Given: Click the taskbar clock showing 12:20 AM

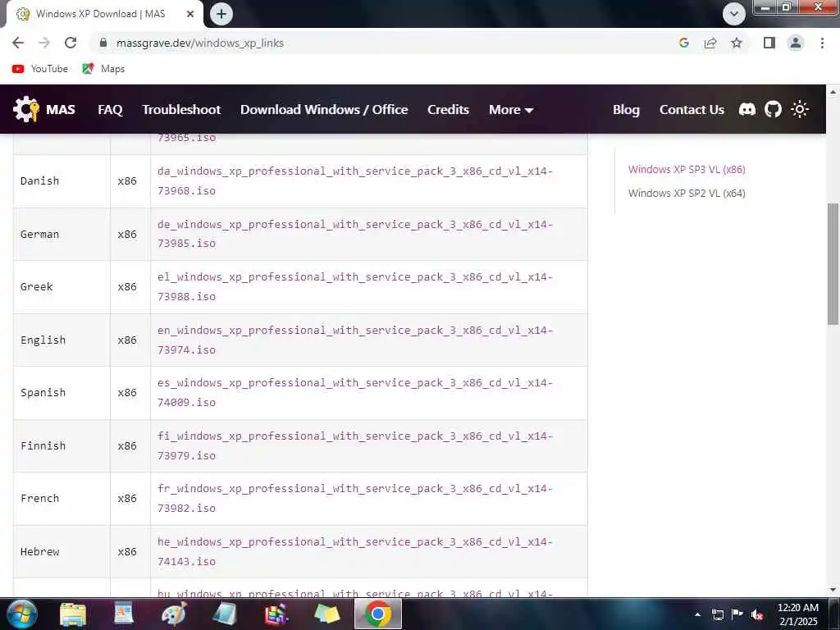Looking at the screenshot, I should 797,614.
